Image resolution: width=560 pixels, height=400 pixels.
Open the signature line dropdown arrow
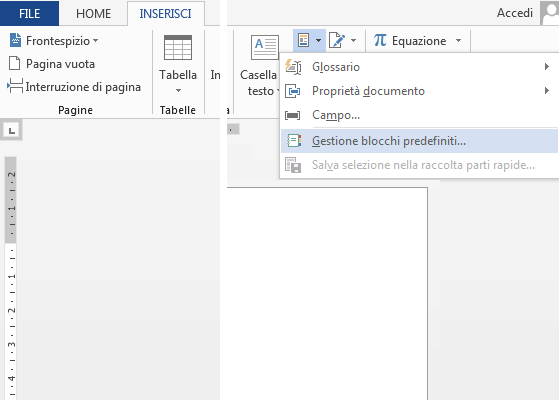[x=354, y=41]
